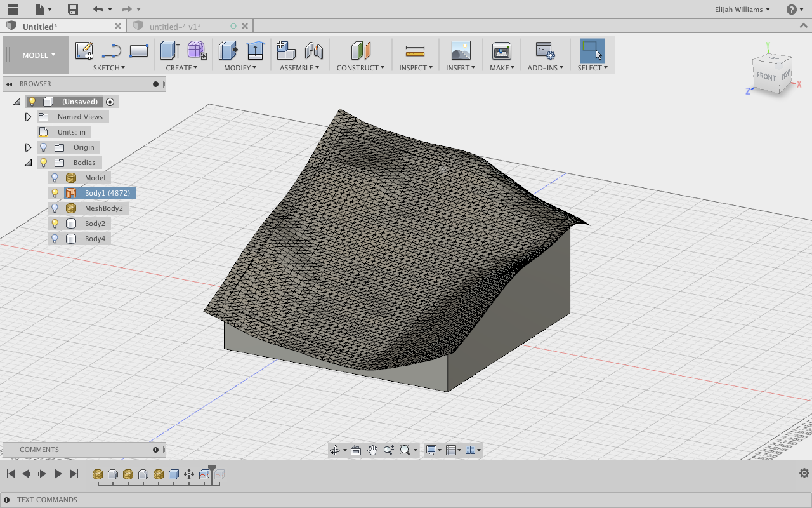Select the Zoom tool in navigation bar
Viewport: 812px width, 508px height.
[388, 450]
